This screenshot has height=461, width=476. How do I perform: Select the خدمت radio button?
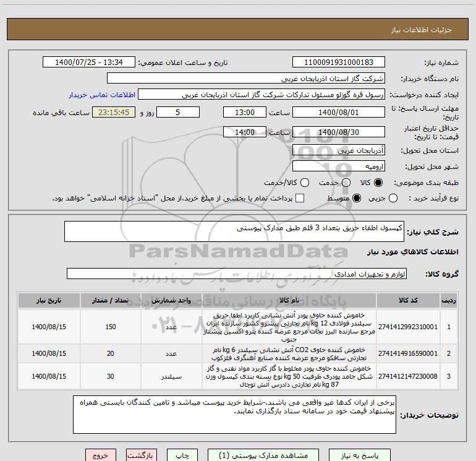click(x=346, y=183)
